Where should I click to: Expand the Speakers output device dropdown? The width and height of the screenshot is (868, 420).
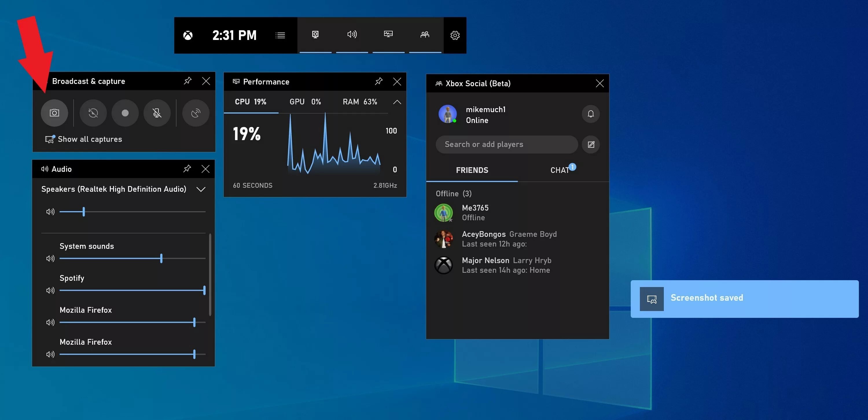[201, 189]
